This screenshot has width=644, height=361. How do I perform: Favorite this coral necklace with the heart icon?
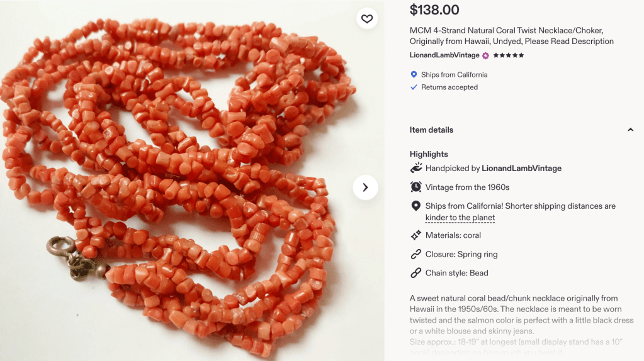367,19
